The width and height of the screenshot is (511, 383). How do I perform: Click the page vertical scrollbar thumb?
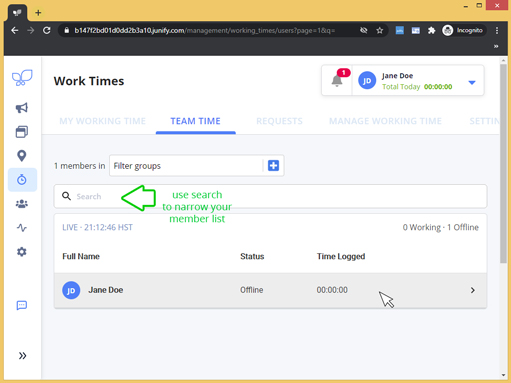(503, 163)
